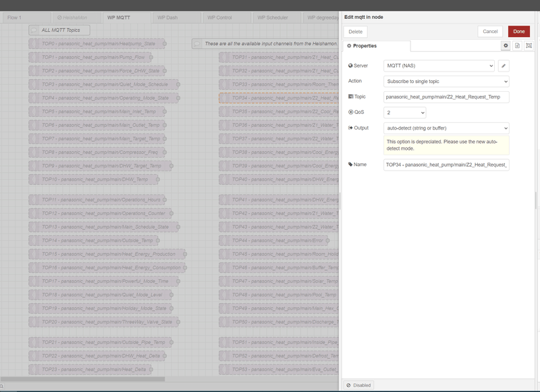Screen dimensions: 540x392
Task: Open node appearance icon tab
Action: (529, 45)
